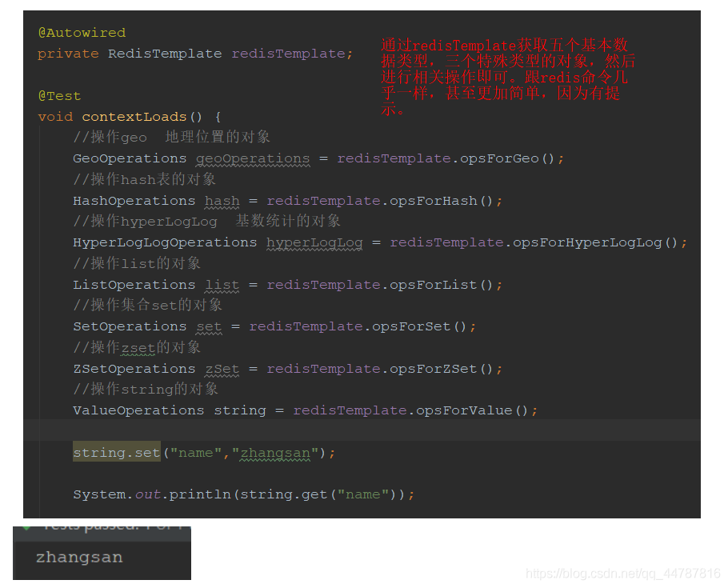Click the opsForGeo() method call

[x=507, y=158]
